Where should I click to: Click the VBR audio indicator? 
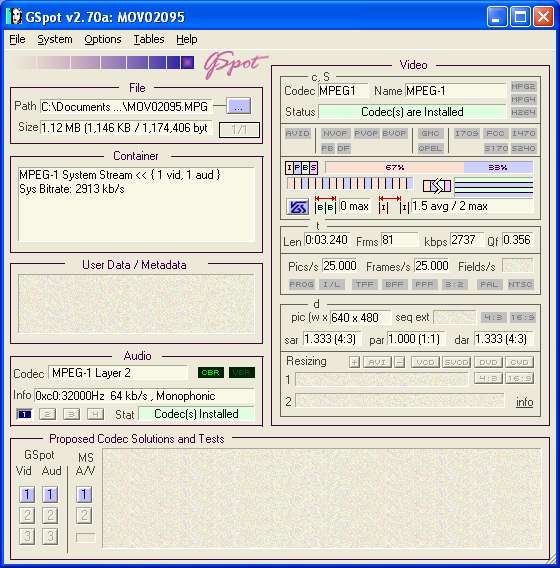pos(242,372)
